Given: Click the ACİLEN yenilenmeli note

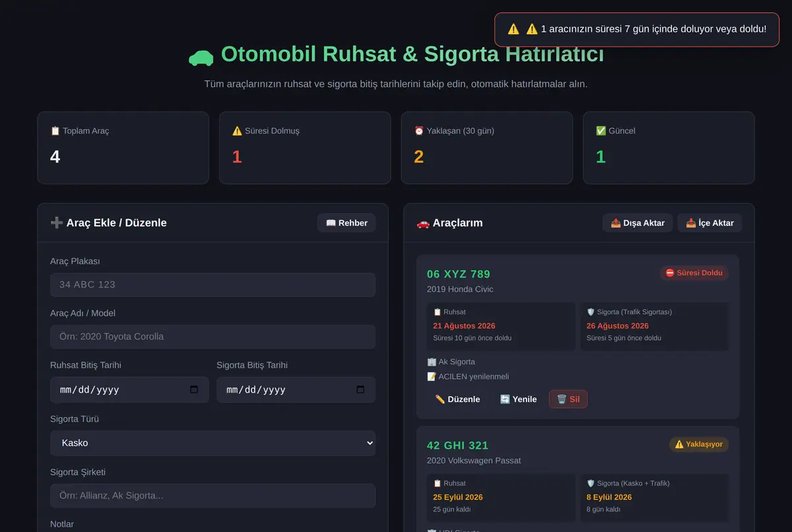Looking at the screenshot, I should pyautogui.click(x=468, y=376).
